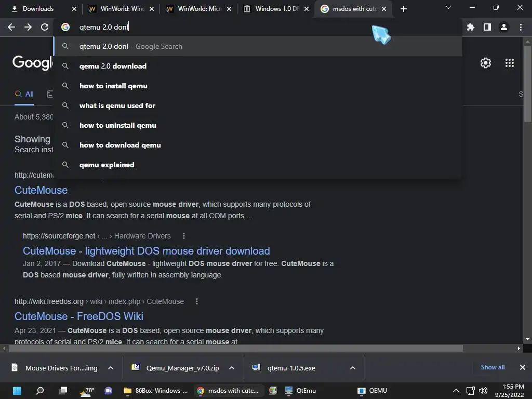Screen dimensions: 532x399
Task: Open the CuteMouse - FreeDOS Wiki link
Action: [79, 316]
